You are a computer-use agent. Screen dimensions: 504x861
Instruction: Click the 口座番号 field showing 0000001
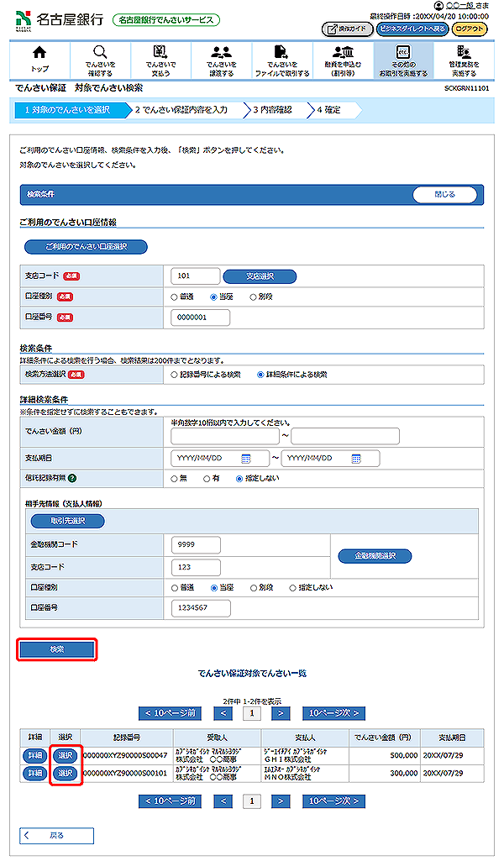coord(200,317)
